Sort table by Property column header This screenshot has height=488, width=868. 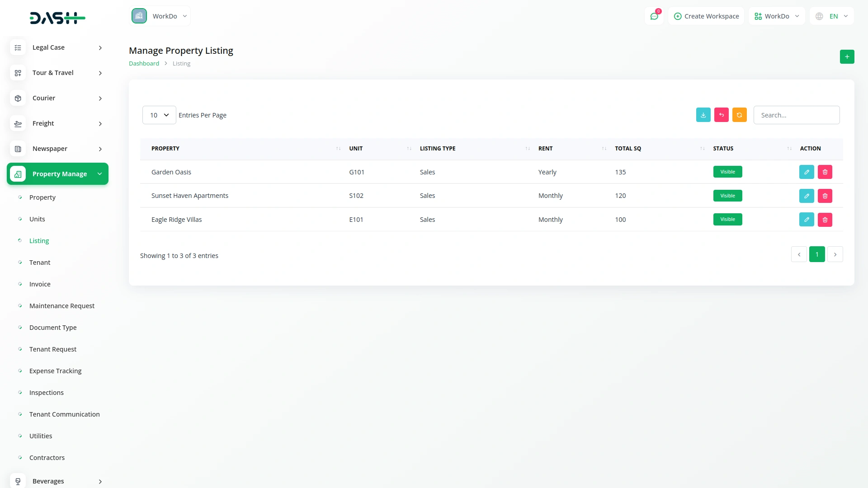(165, 148)
